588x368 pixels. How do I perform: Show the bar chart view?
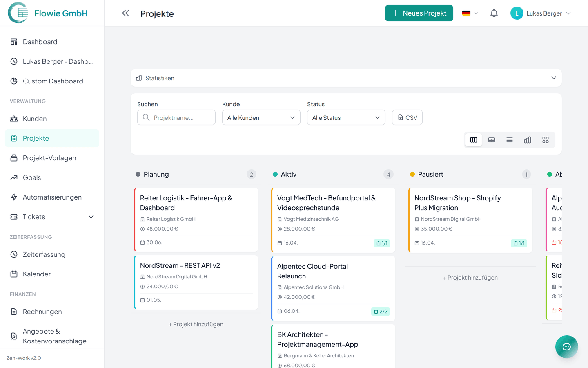tap(528, 140)
